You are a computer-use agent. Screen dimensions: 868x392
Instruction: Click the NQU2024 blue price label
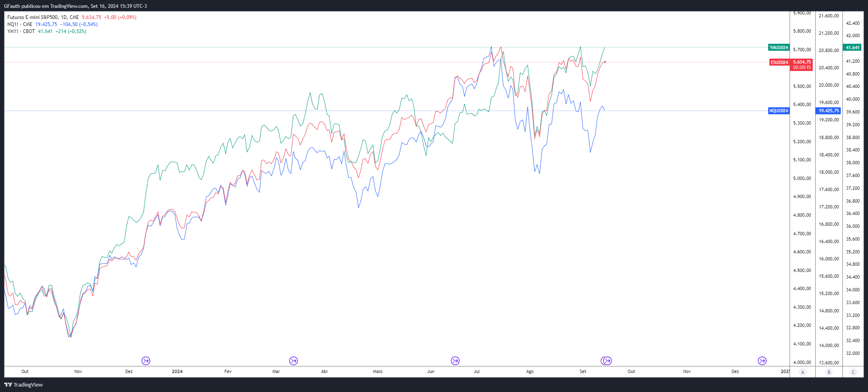(779, 111)
